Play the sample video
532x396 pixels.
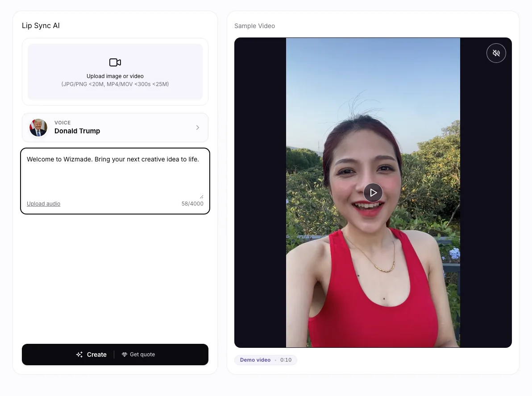point(373,193)
